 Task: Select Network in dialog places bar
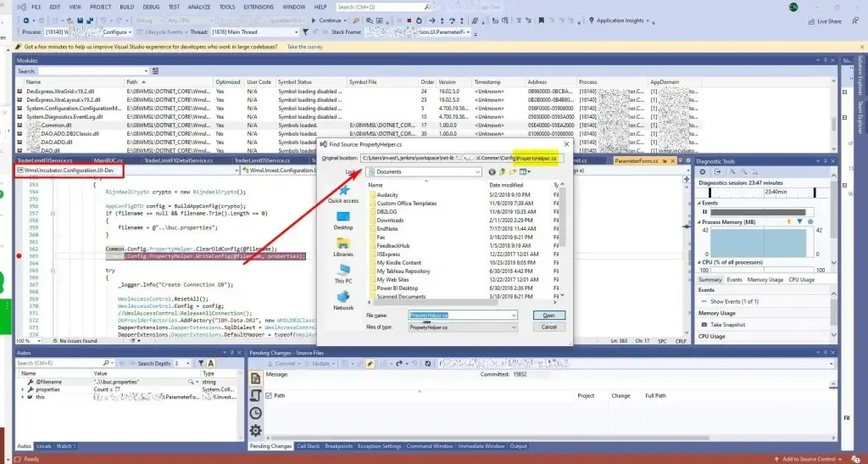coord(343,300)
